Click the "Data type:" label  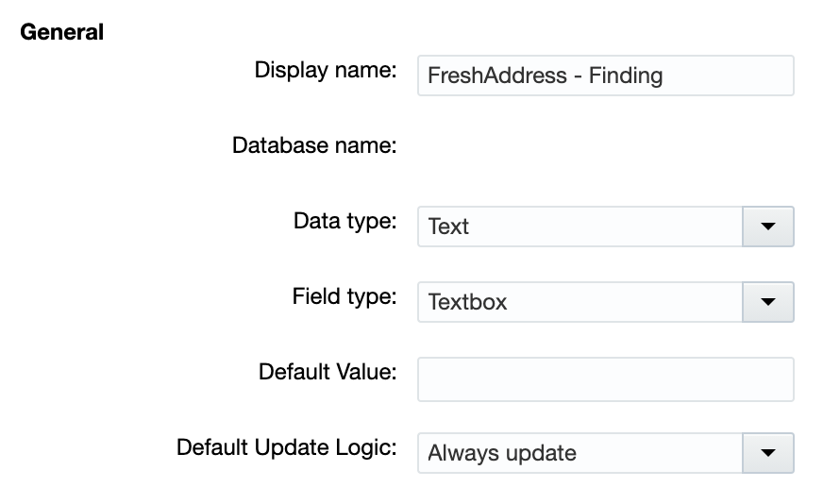point(345,221)
